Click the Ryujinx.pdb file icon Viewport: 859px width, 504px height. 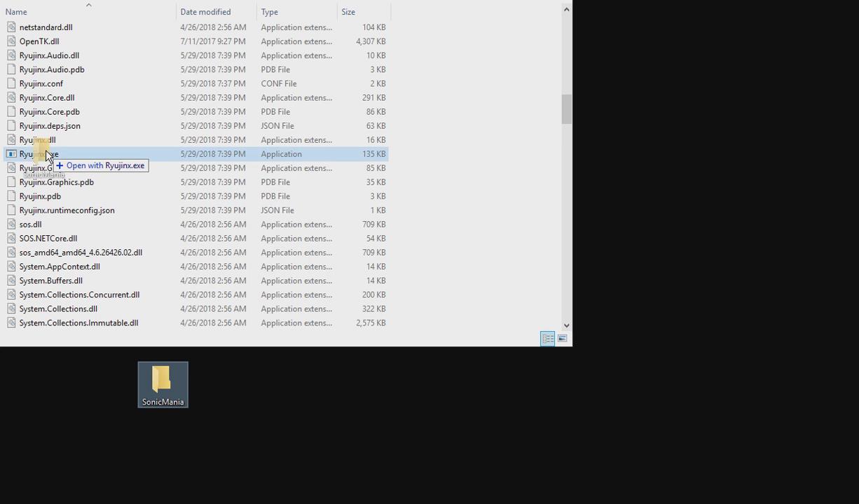tap(11, 196)
